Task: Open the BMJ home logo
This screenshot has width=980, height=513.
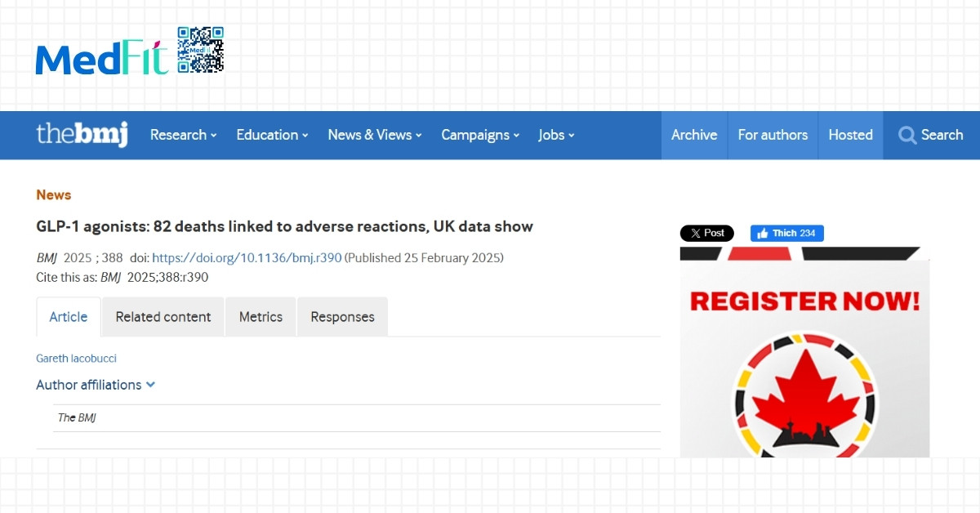Action: pos(82,135)
